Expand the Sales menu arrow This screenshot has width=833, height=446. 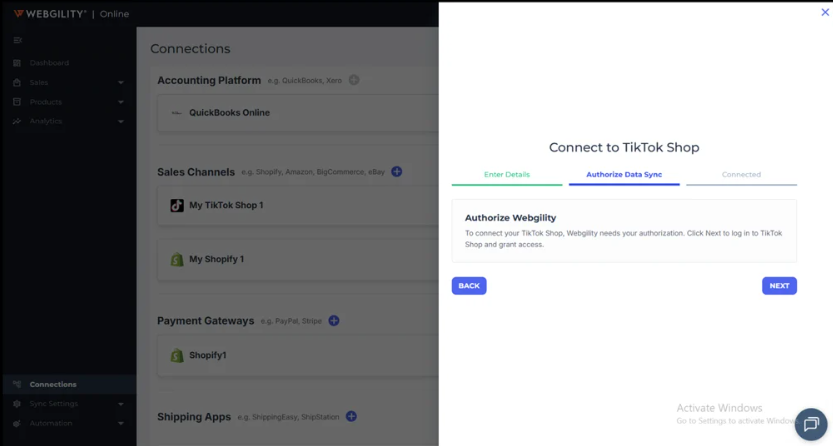tap(121, 83)
